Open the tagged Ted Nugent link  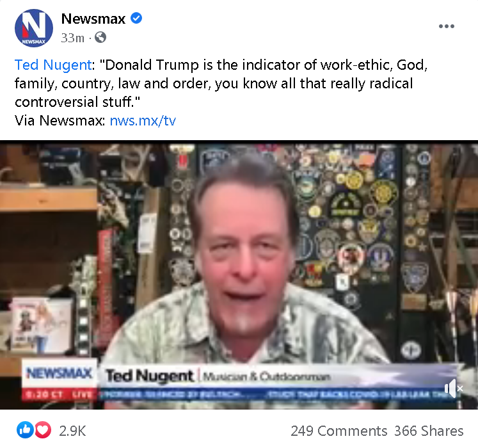click(x=53, y=65)
